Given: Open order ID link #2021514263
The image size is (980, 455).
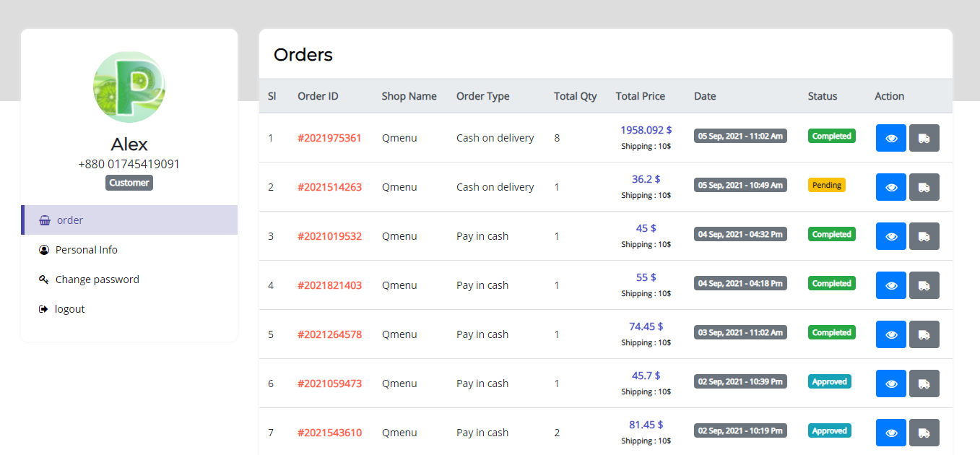Looking at the screenshot, I should click(x=329, y=187).
